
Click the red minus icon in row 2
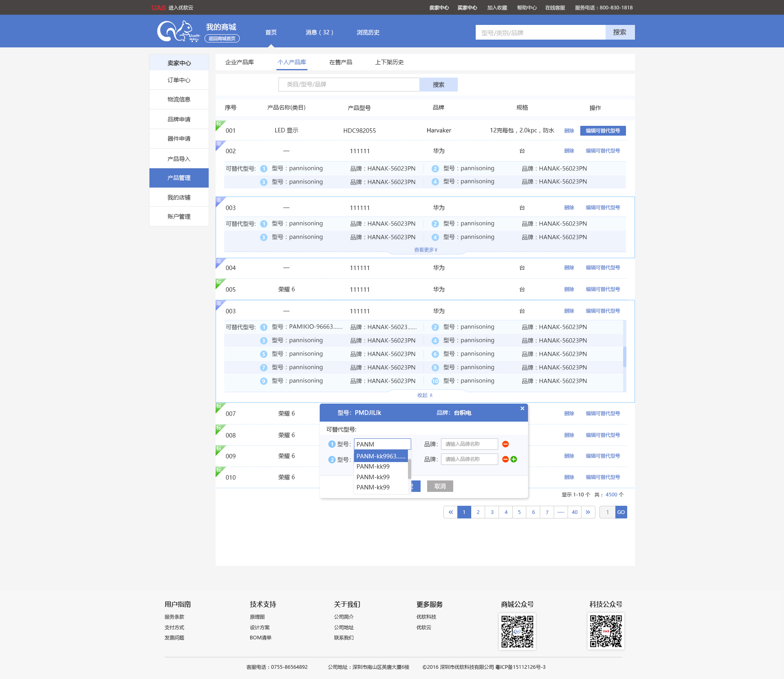pos(506,459)
